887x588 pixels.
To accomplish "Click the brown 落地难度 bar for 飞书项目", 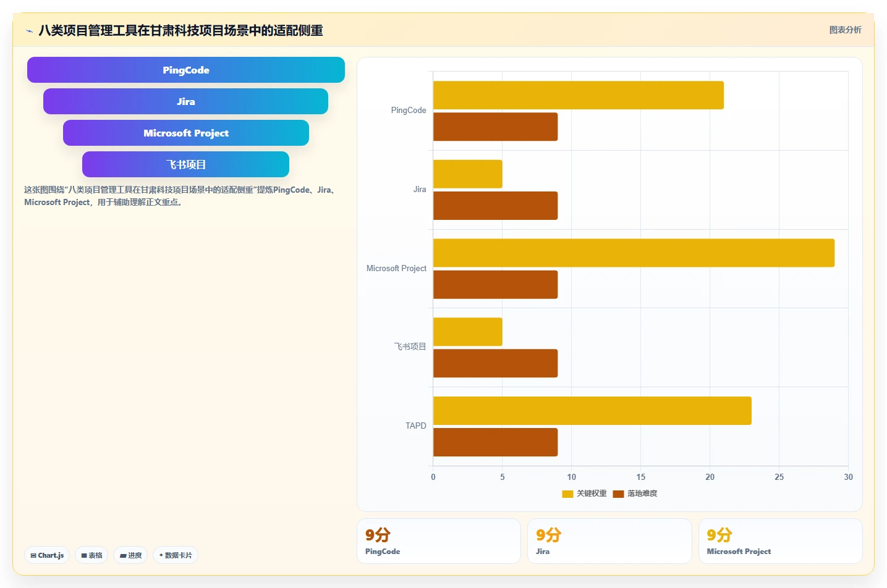I will 496,363.
